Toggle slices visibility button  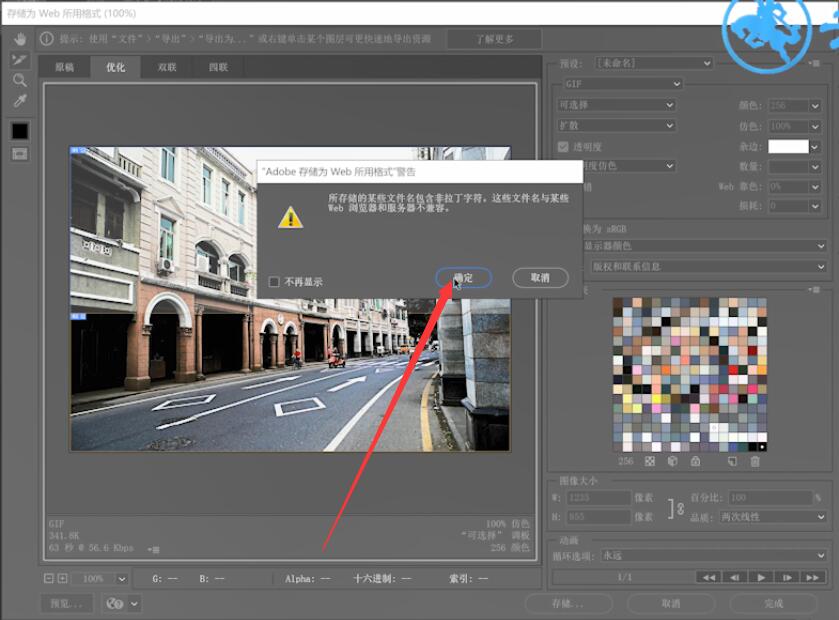click(x=20, y=154)
